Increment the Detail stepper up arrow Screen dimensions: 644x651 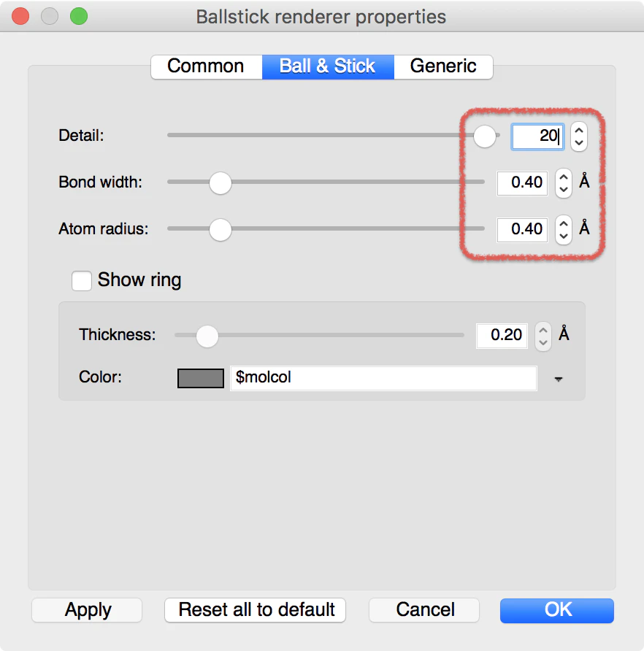pyautogui.click(x=579, y=131)
